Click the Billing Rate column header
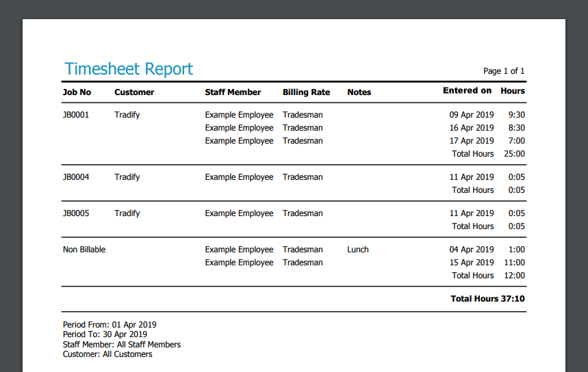588x372 pixels. [x=306, y=92]
